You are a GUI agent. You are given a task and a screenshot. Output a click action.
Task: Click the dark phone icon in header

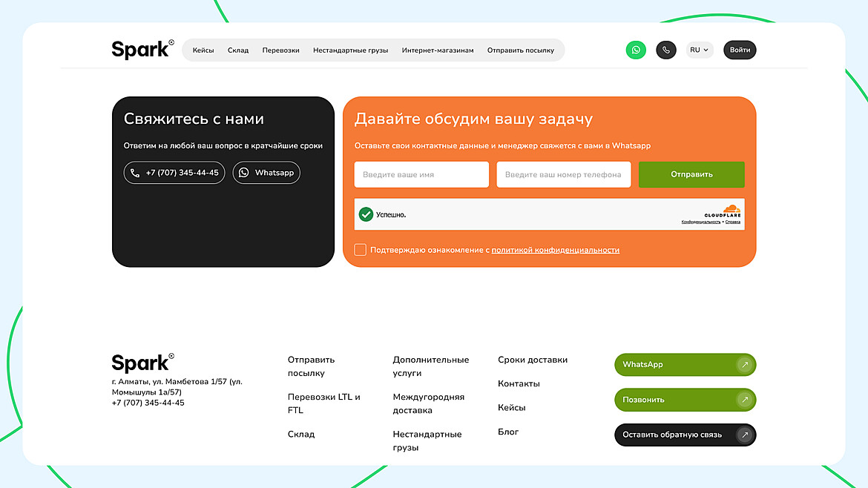(666, 50)
